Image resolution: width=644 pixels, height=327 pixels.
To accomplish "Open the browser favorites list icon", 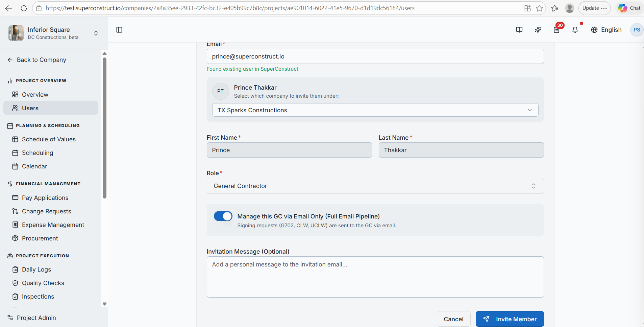I will [555, 8].
